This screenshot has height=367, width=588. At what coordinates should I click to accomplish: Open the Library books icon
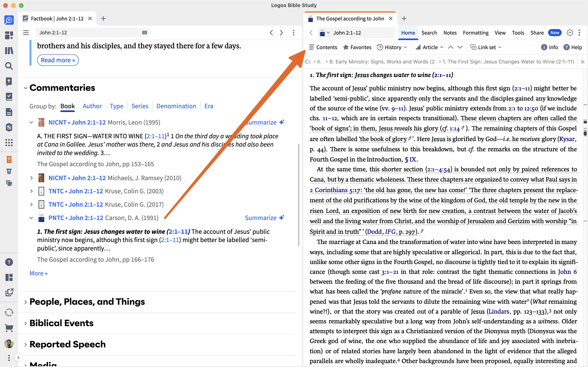9,51
